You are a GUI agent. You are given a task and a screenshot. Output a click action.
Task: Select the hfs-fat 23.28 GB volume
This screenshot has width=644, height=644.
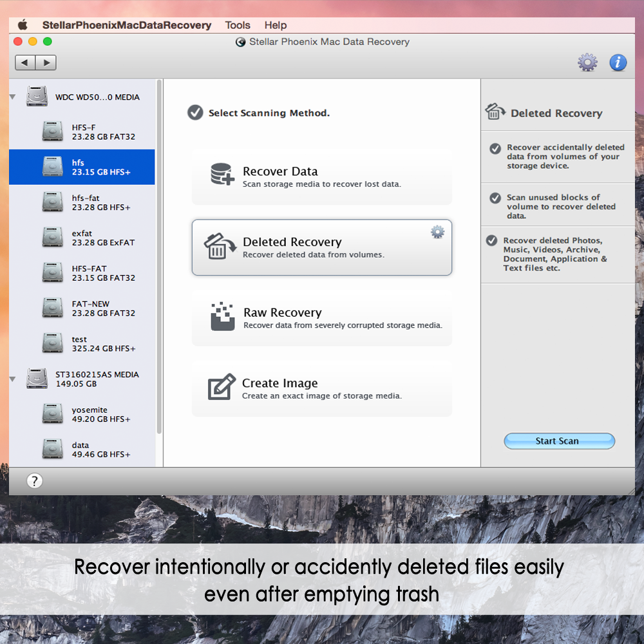(82, 202)
